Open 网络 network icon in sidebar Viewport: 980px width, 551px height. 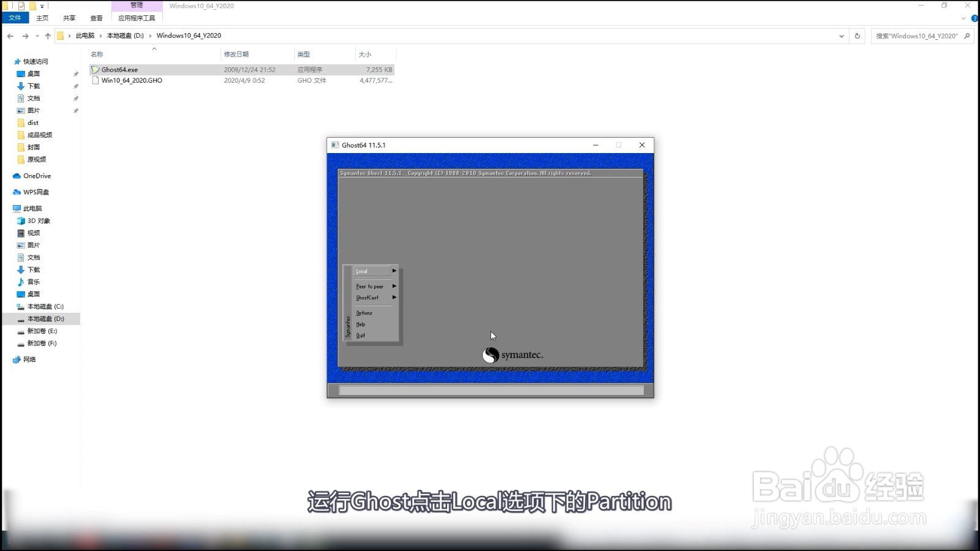coord(17,359)
